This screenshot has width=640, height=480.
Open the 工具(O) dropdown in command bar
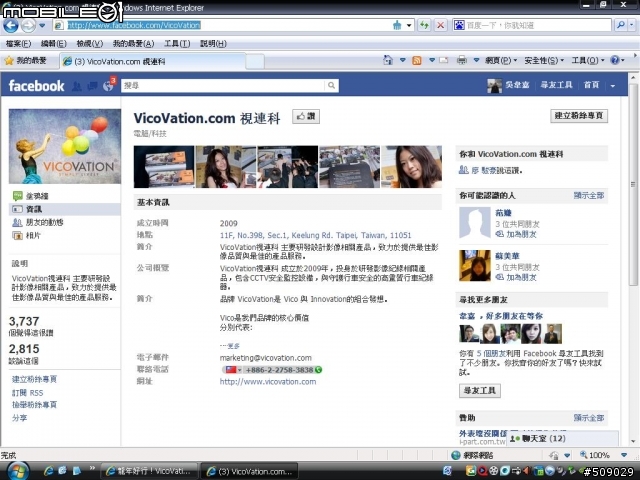tap(588, 61)
